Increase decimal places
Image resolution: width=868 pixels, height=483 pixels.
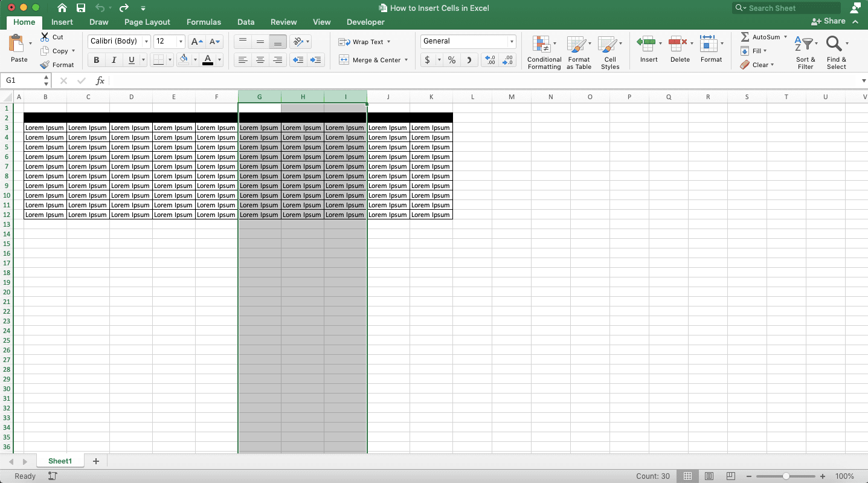[x=490, y=60]
